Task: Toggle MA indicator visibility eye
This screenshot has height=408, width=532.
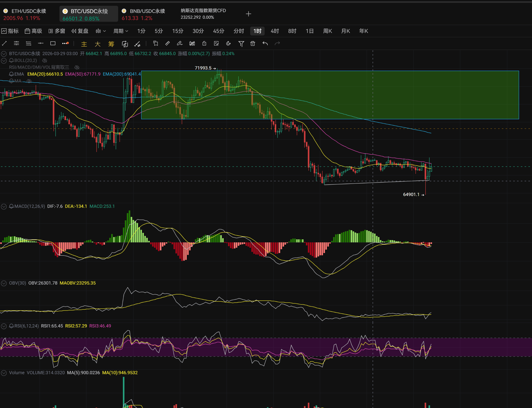Action: tap(29, 81)
